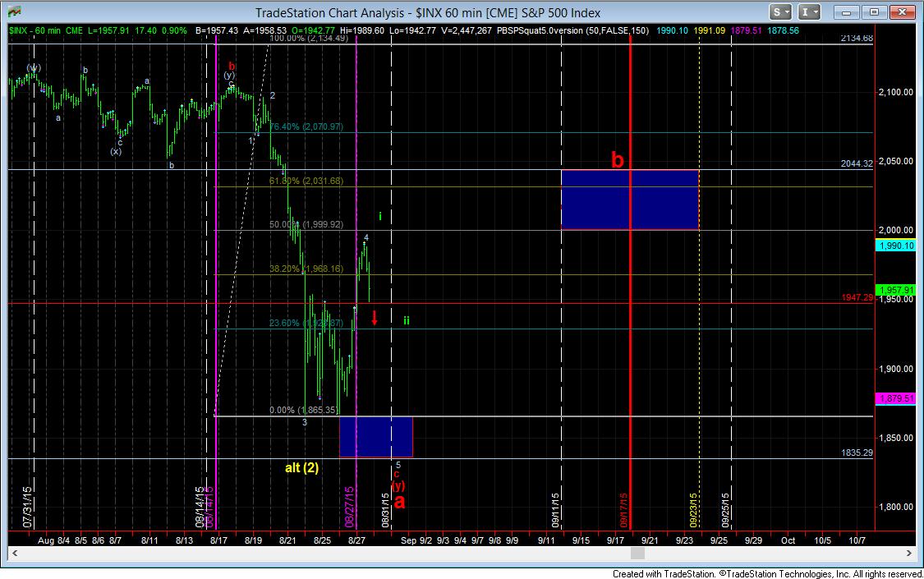Select the yellow 'alt (2)' text label
The width and height of the screenshot is (924, 579).
[301, 468]
